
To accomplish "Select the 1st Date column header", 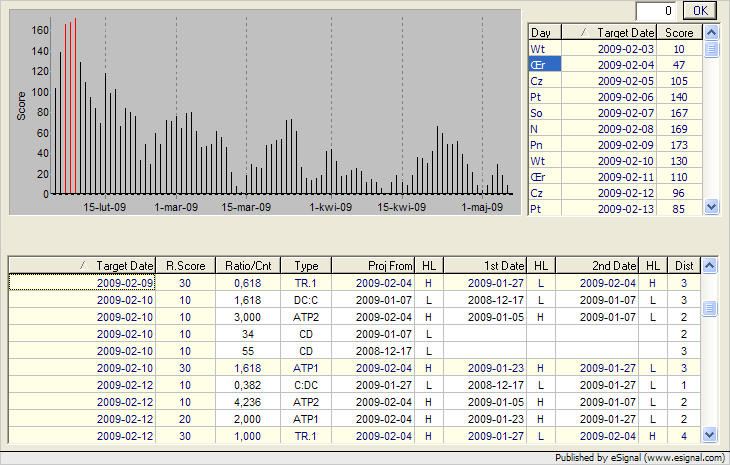I will pyautogui.click(x=485, y=265).
